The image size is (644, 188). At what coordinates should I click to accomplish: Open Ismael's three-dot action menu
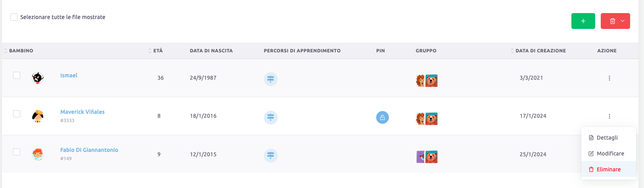coord(609,78)
